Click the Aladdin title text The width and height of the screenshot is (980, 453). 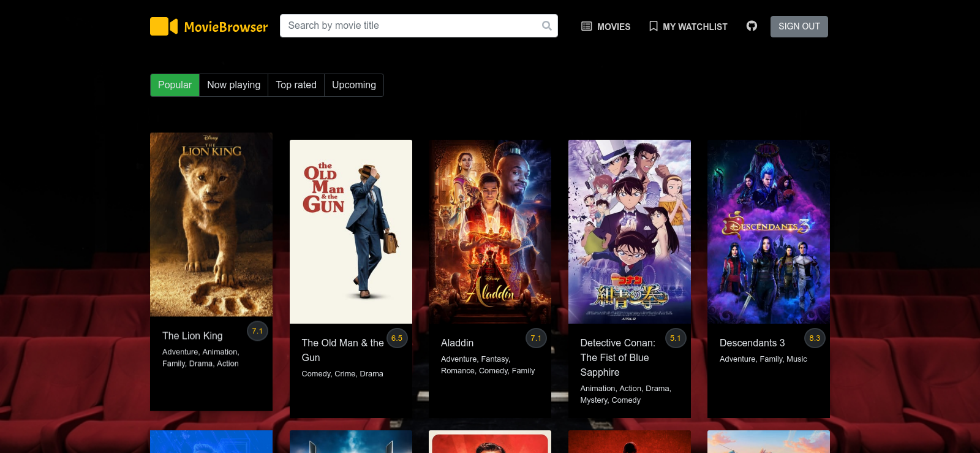pos(457,343)
